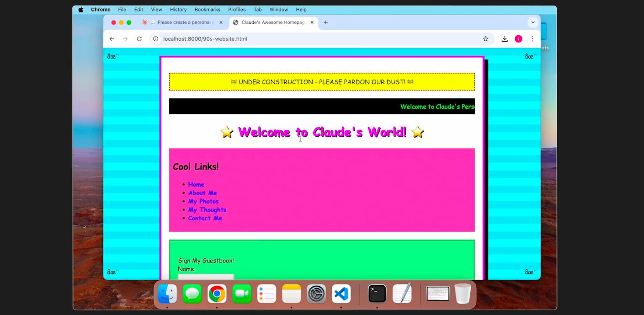644x315 pixels.
Task: Click the Chrome back navigation arrow
Action: point(112,39)
